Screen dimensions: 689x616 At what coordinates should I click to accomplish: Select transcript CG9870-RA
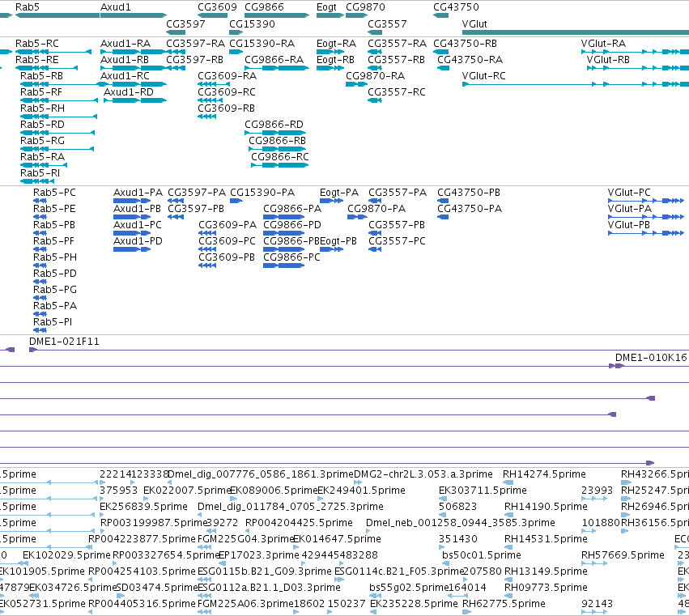[x=356, y=84]
